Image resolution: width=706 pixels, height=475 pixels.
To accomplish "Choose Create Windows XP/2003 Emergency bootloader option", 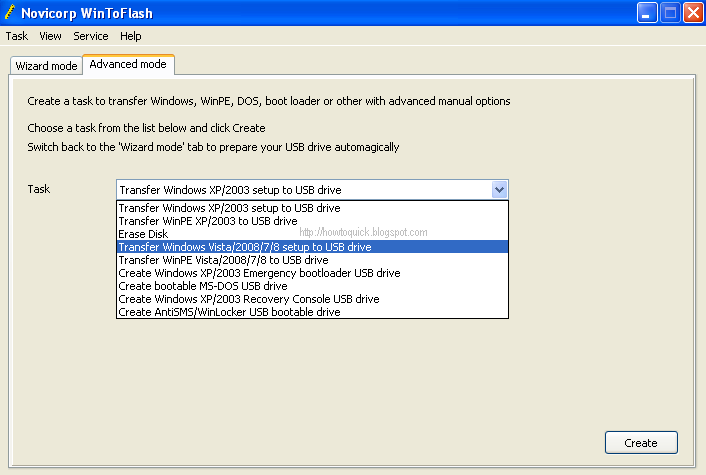I will pyautogui.click(x=312, y=273).
